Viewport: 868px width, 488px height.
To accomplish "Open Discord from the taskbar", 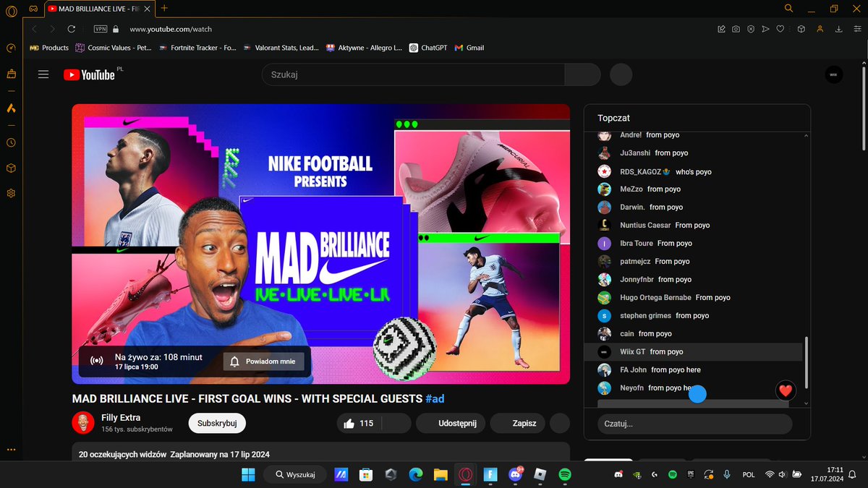I will [516, 474].
